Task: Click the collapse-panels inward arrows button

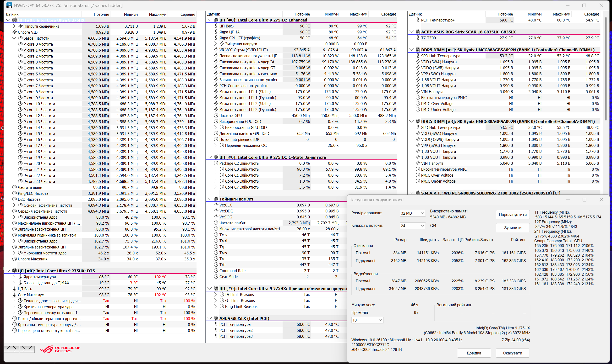Action: [27, 349]
